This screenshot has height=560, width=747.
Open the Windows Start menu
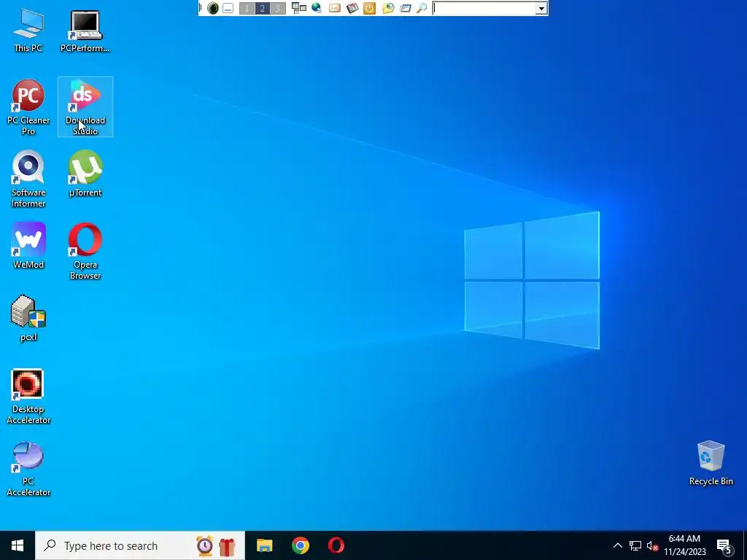tap(18, 545)
